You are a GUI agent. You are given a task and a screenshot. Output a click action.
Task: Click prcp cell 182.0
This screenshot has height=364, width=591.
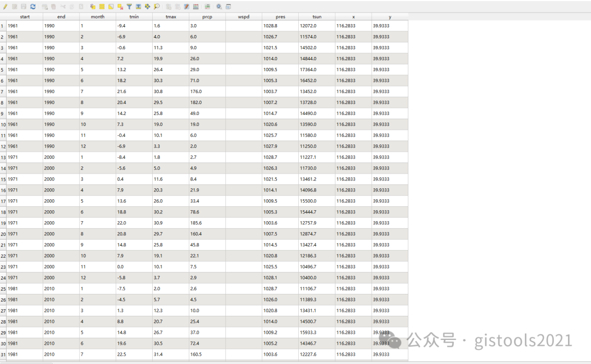tap(207, 102)
